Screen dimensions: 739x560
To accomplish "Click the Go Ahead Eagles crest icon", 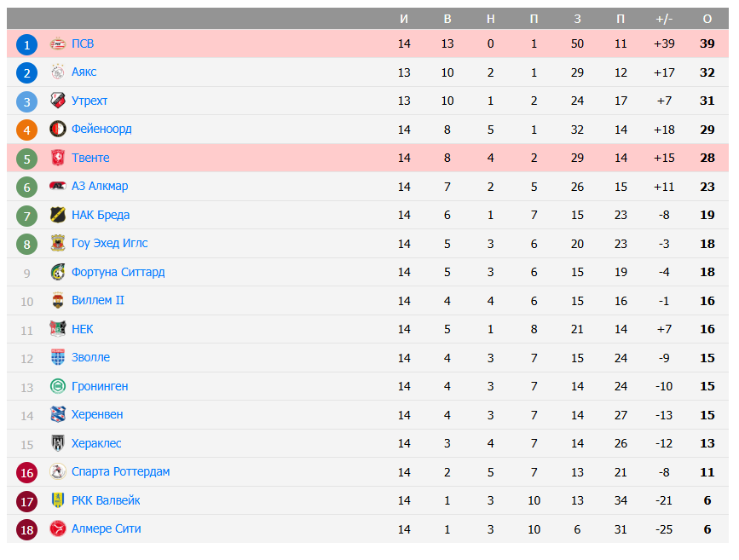I will (57, 244).
